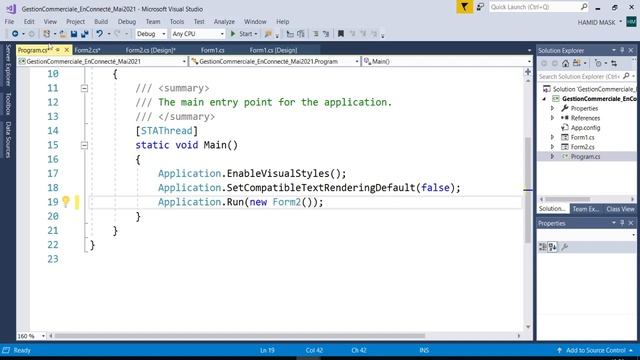The image size is (640, 360).
Task: Click the Find in Files toolbar icon
Action: point(268,34)
